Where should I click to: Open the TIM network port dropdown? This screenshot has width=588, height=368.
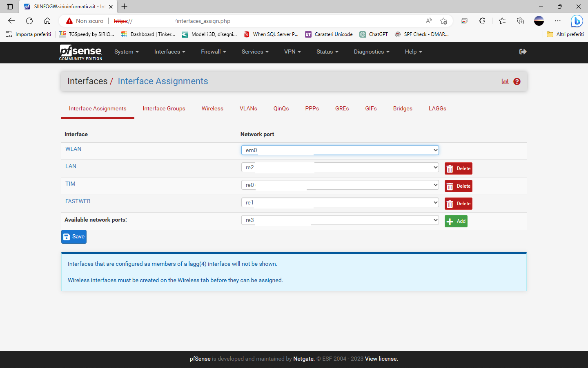pyautogui.click(x=340, y=185)
